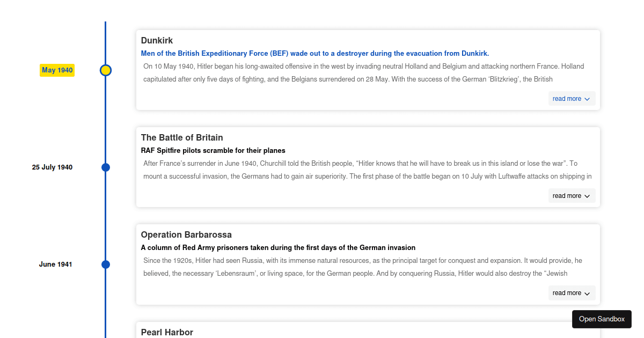Click the May 1940 timeline dot

point(106,70)
